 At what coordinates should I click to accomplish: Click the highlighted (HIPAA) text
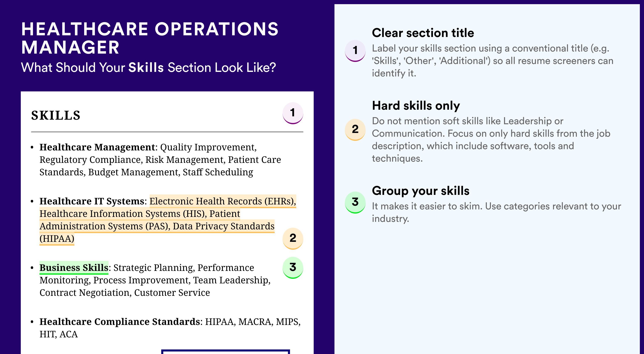tap(57, 238)
